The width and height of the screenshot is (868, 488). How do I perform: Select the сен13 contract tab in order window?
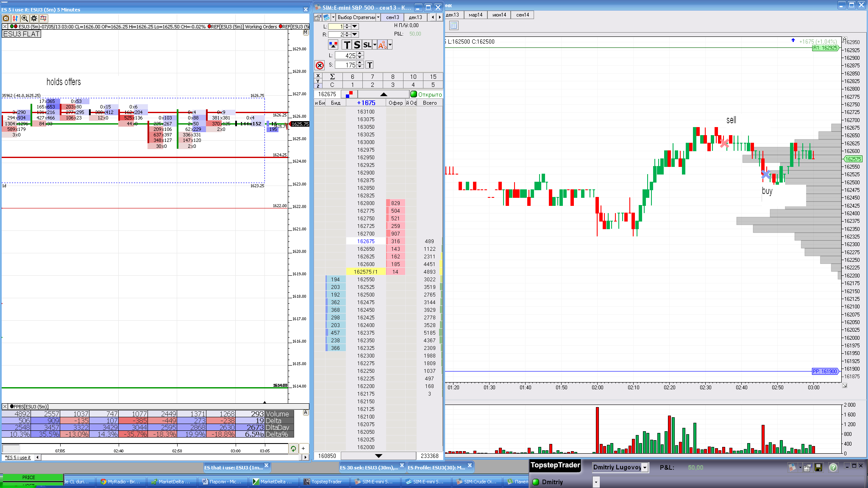[x=392, y=17]
